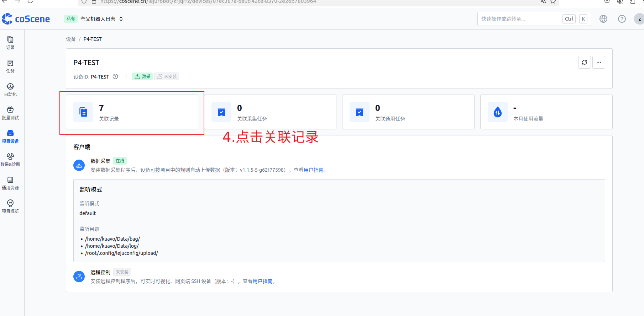644x316 pixels.
Task: Click the 客户端 section heading
Action: click(82, 147)
